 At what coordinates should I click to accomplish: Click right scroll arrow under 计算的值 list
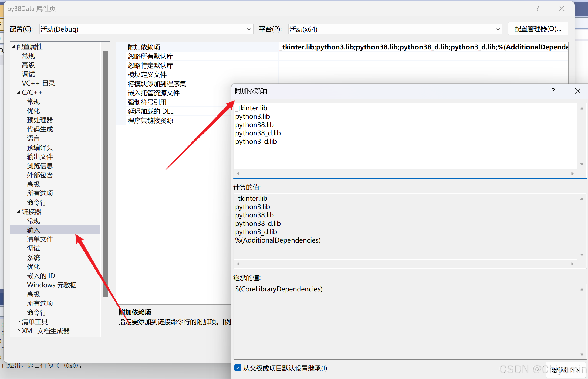pos(572,264)
